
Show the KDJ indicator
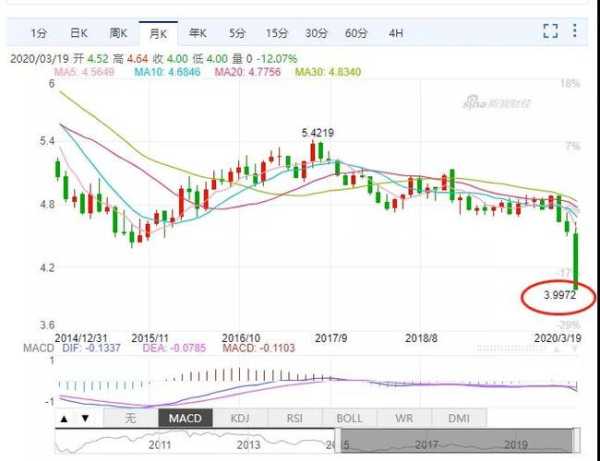point(241,418)
